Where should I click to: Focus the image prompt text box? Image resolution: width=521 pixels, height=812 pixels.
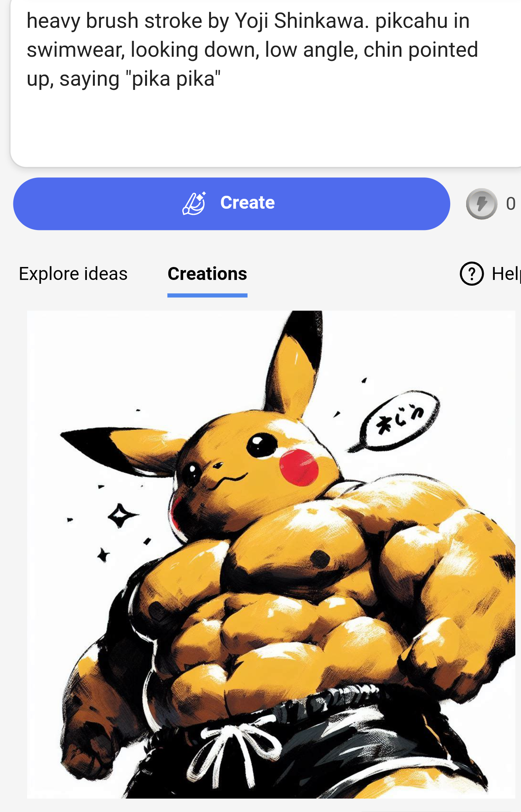tap(265, 83)
